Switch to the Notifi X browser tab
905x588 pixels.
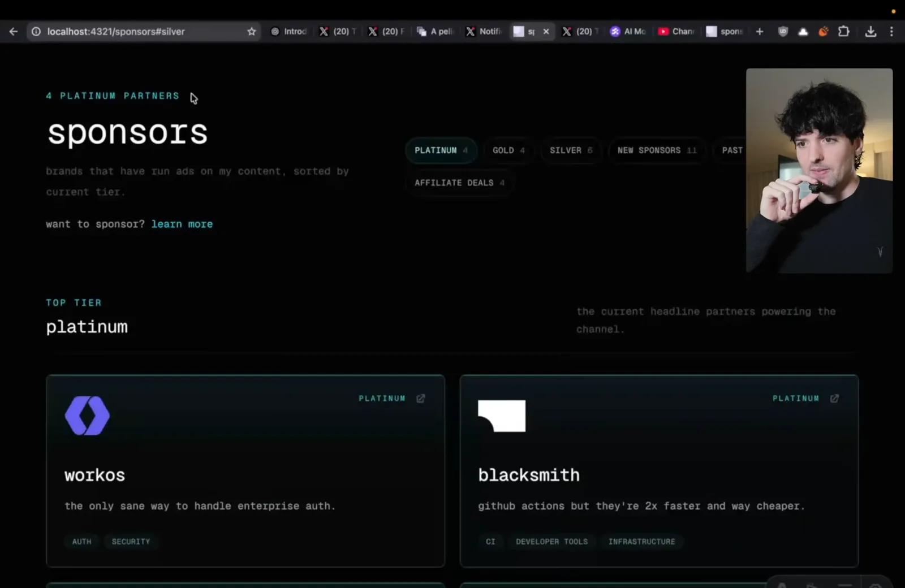pos(484,32)
